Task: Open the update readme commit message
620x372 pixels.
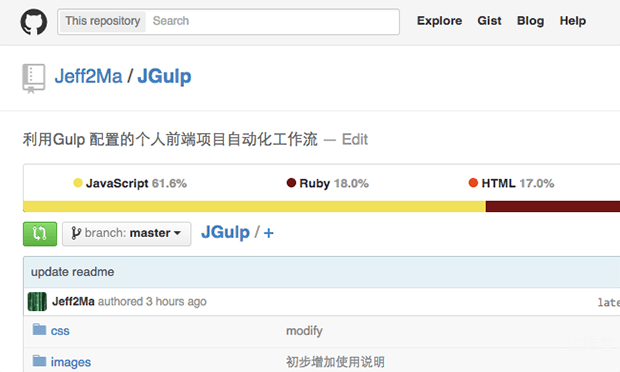Action: (x=72, y=272)
